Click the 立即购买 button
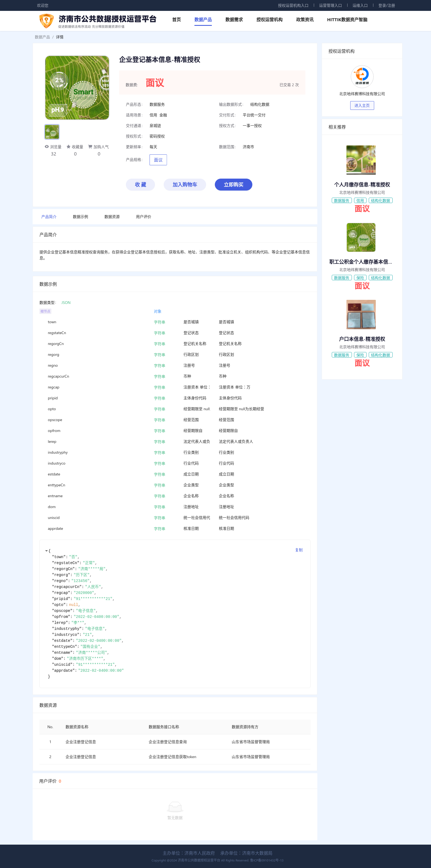431x868 pixels. (234, 185)
